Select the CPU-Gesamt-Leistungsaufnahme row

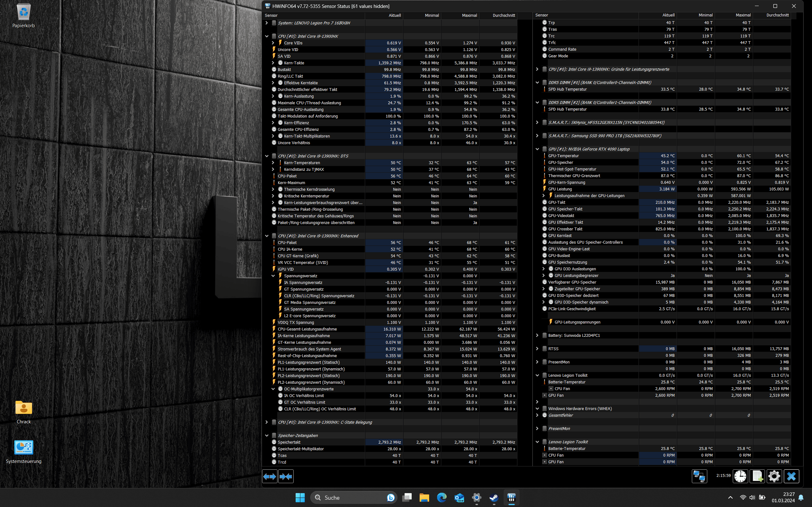tap(307, 329)
